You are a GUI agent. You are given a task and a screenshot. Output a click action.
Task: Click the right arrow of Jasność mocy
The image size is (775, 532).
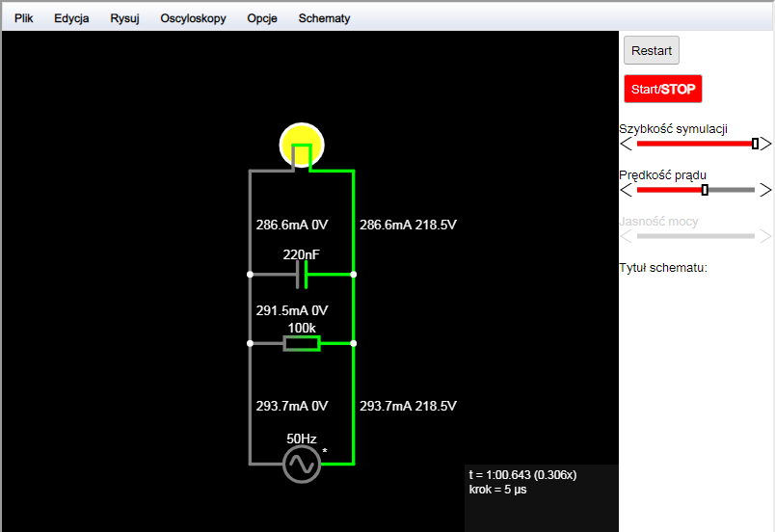[x=765, y=236]
